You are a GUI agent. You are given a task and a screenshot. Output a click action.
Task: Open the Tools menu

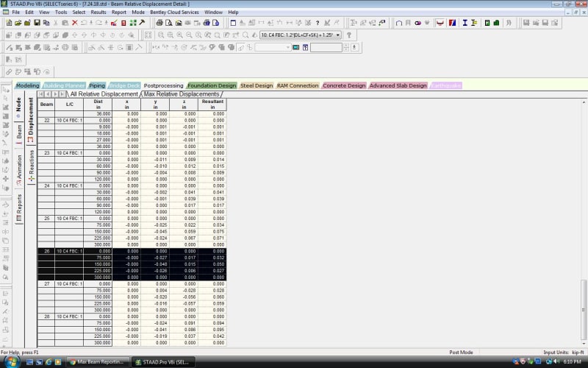point(61,13)
